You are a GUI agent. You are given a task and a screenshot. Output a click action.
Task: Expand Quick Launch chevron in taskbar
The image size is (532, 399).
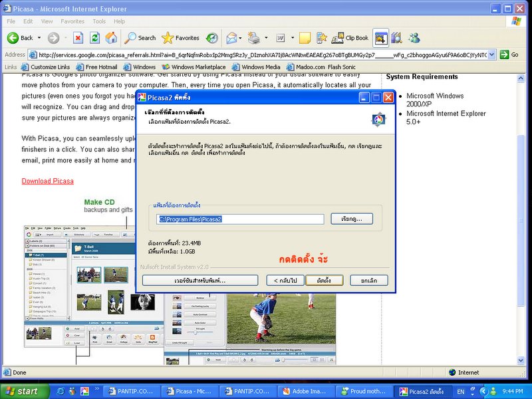[96, 389]
